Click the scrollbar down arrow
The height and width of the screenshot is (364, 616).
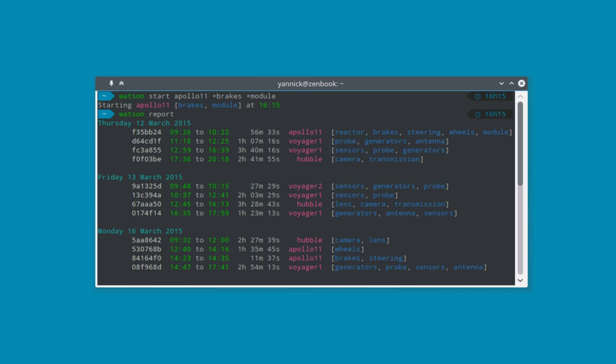point(520,280)
